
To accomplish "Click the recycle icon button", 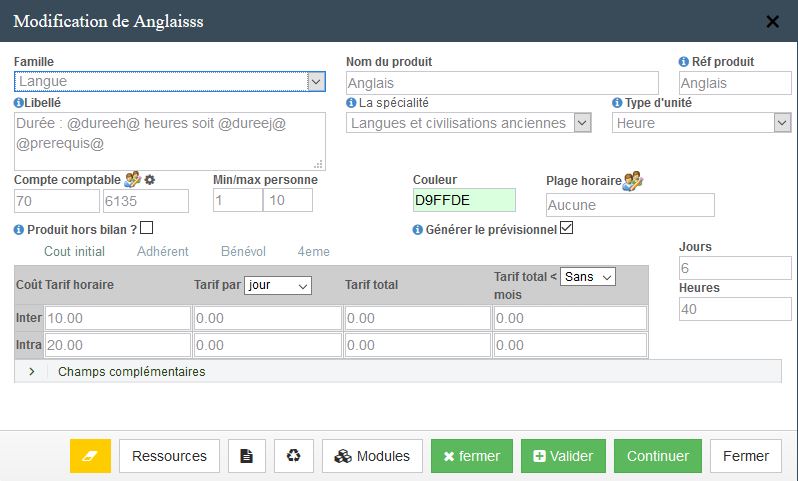I will [294, 456].
